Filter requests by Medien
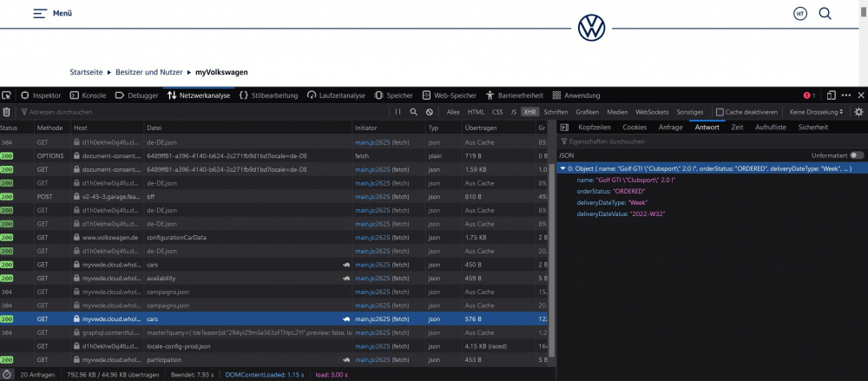 coord(617,112)
